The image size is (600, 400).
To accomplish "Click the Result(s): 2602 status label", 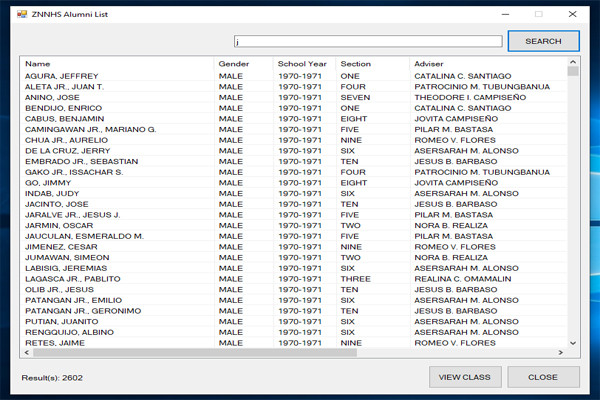I will pyautogui.click(x=52, y=378).
